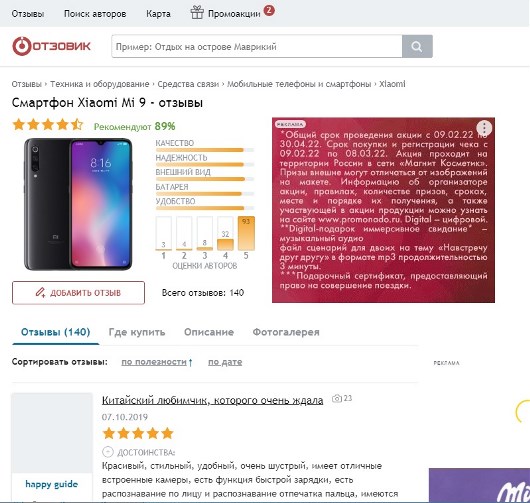Click the gift icon next to Промоакции
The width and height of the screenshot is (530, 503).
point(197,13)
